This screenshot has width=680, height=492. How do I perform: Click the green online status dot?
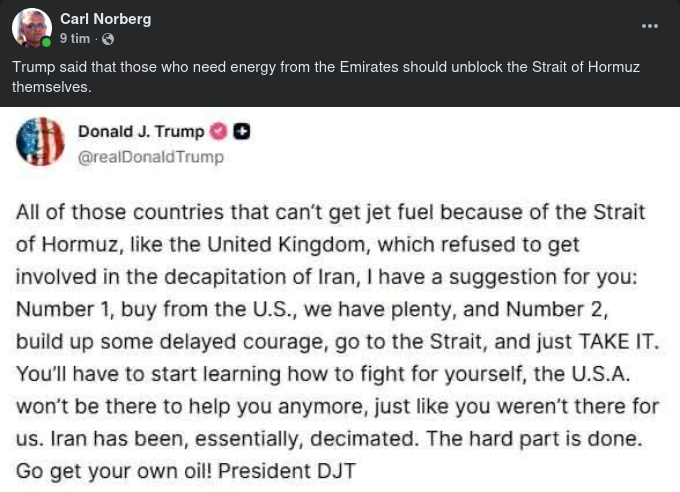pyautogui.click(x=46, y=42)
